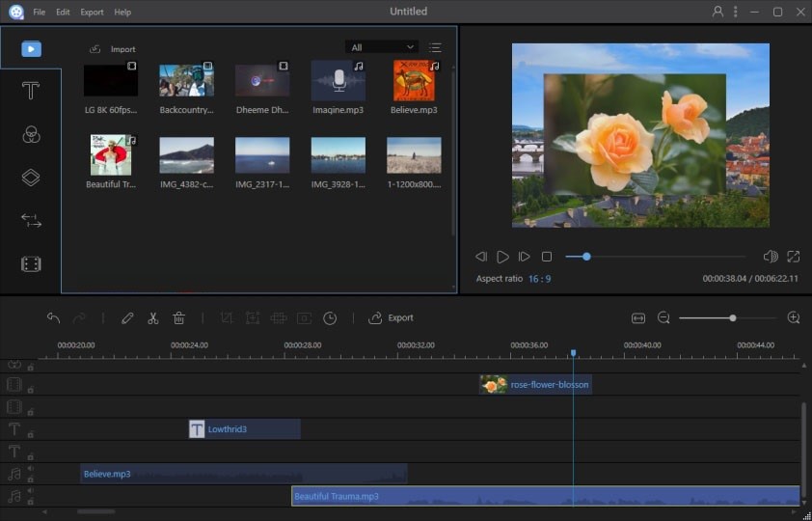Adjust the timeline zoom slider handle
The width and height of the screenshot is (812, 521).
[x=732, y=318]
